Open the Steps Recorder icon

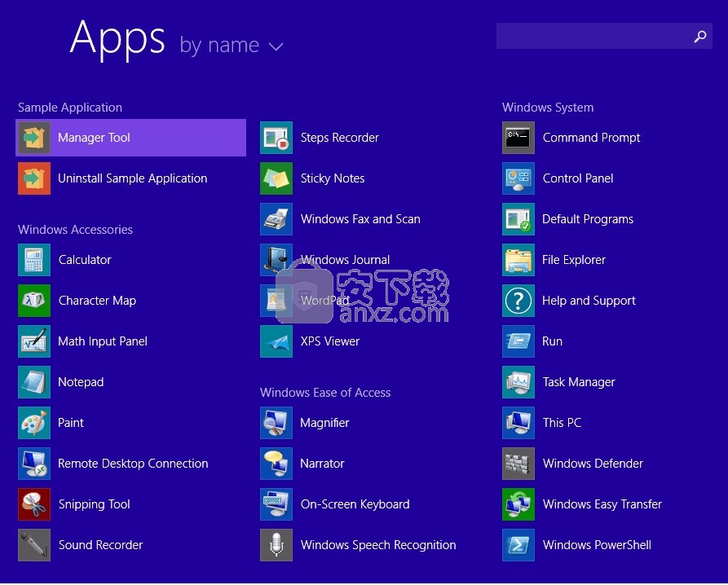[276, 138]
